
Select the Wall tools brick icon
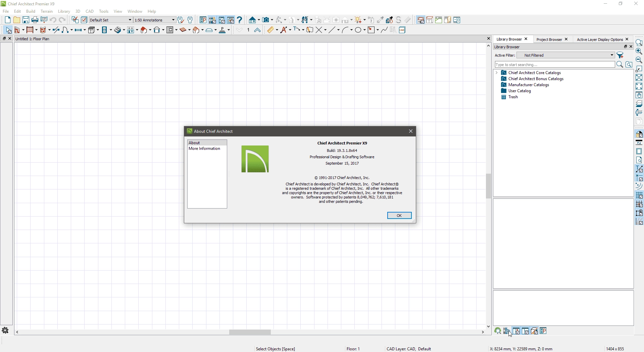[x=17, y=30]
